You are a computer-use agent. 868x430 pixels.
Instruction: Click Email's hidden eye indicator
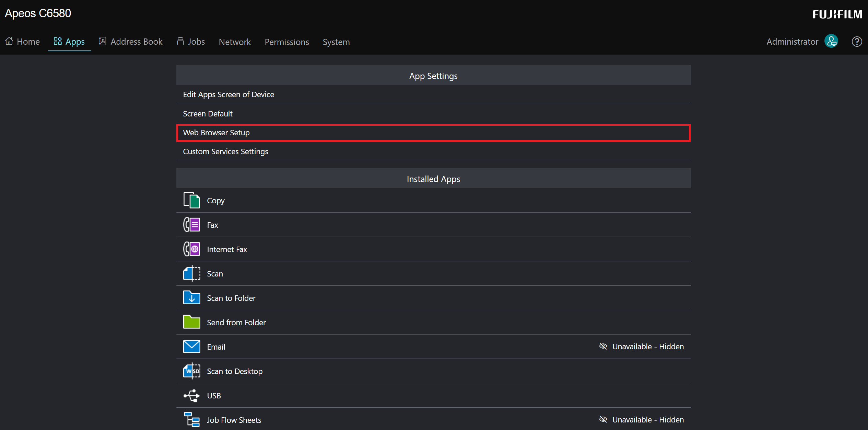[603, 346]
